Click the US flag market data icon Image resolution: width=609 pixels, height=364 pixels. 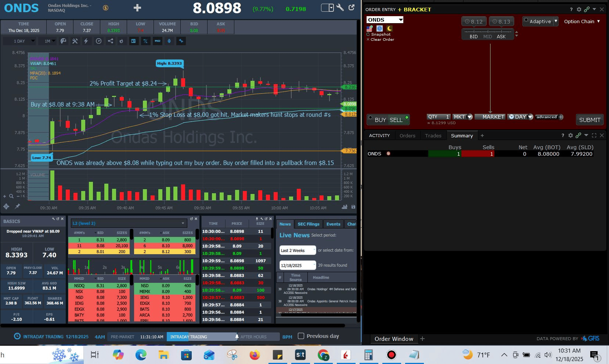pyautogui.click(x=370, y=28)
